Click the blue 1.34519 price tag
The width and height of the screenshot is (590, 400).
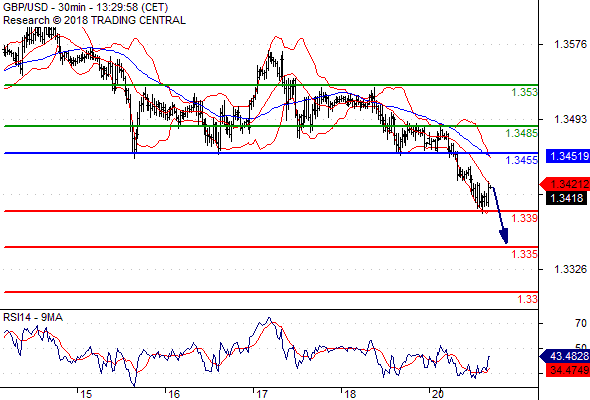568,156
